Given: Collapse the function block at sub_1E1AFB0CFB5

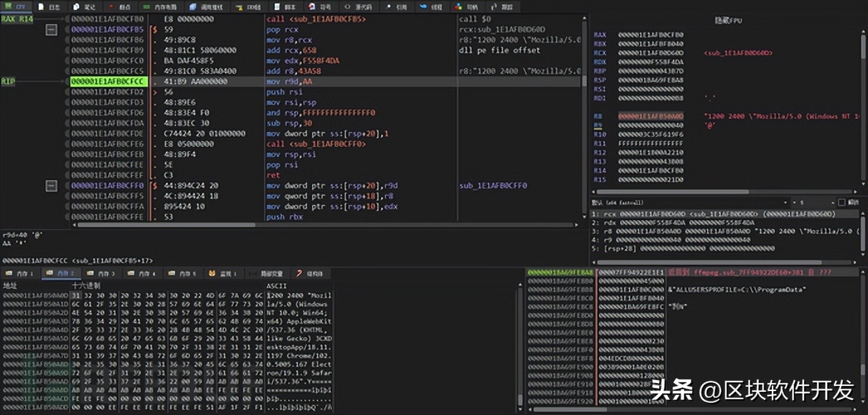Looking at the screenshot, I should tap(52, 30).
